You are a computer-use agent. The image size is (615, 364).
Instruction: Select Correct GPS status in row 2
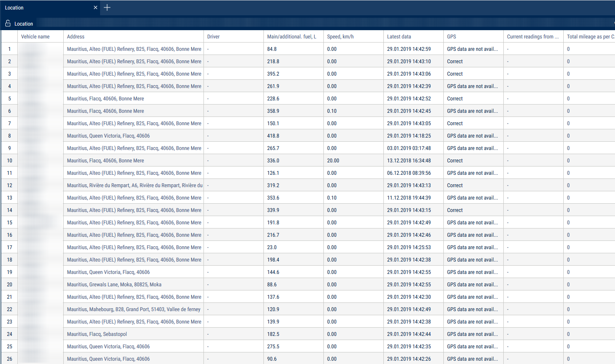pyautogui.click(x=455, y=62)
